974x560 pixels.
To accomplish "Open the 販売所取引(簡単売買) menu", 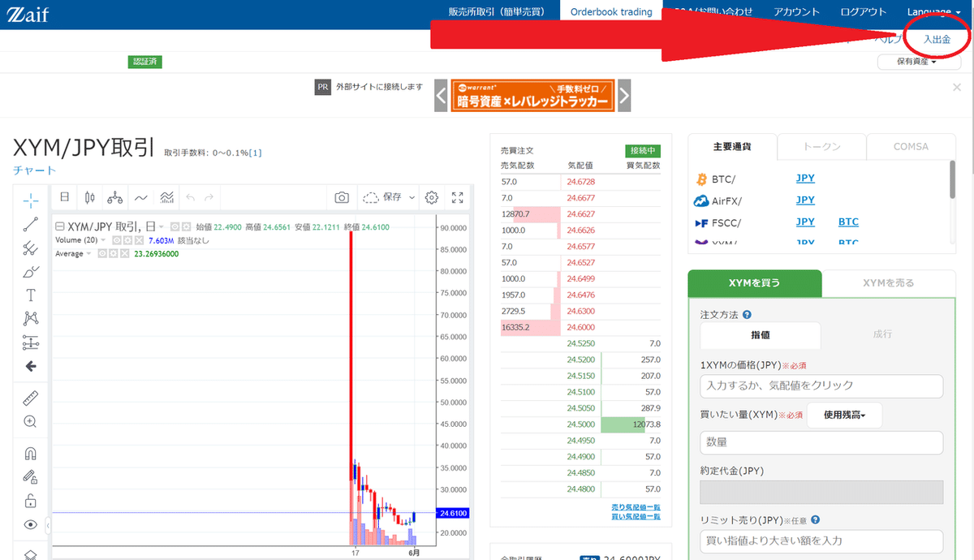I will click(x=498, y=11).
